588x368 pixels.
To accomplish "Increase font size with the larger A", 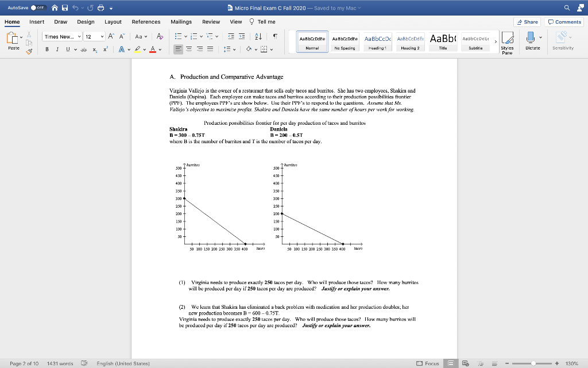I will [111, 36].
